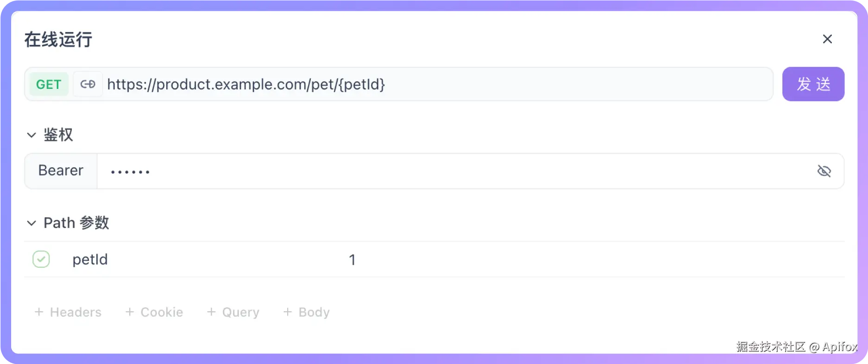Toggle Bearer token visibility eye icon

pos(824,171)
